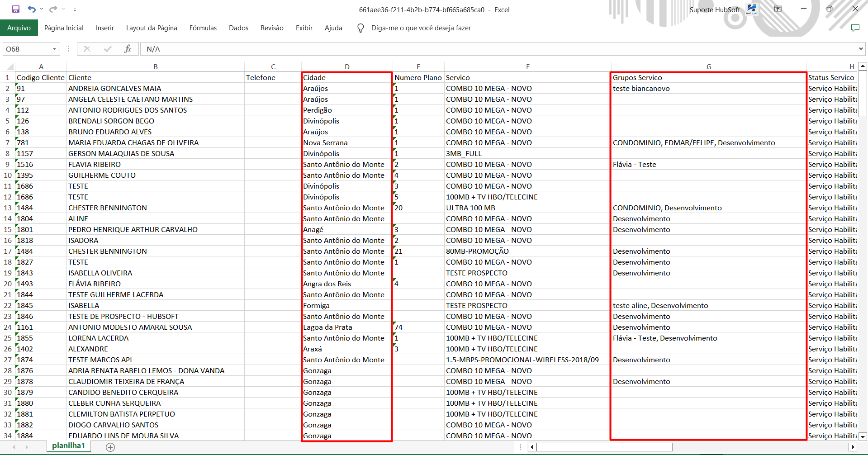Select cell 'Angra dos Reis'
The width and height of the screenshot is (868, 455).
click(347, 284)
